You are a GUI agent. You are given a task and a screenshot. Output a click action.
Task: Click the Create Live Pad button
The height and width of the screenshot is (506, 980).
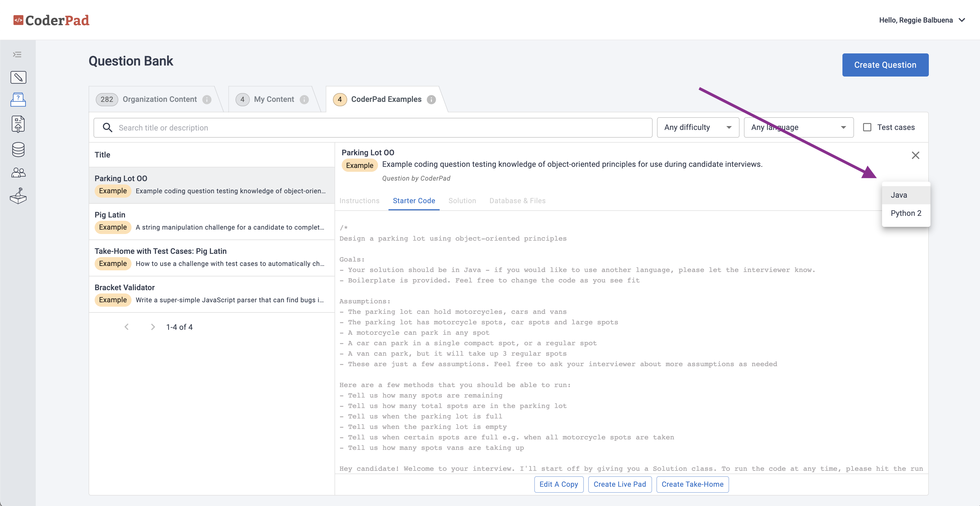click(619, 484)
